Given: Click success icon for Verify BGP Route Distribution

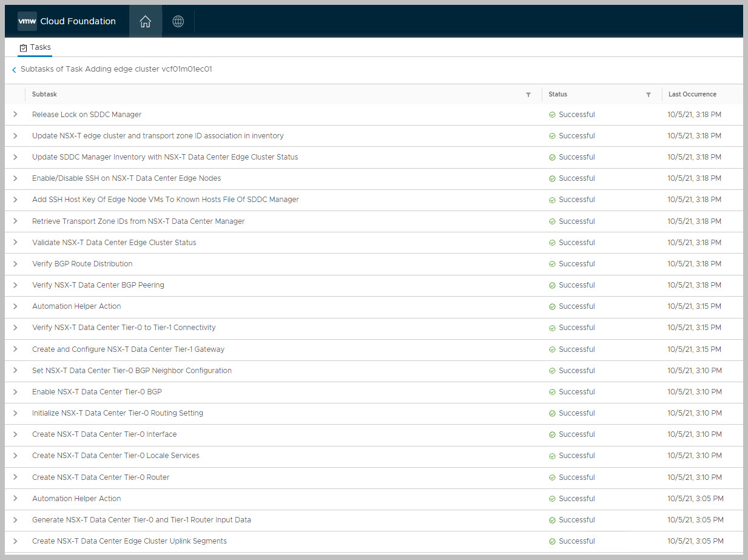Looking at the screenshot, I should point(552,264).
